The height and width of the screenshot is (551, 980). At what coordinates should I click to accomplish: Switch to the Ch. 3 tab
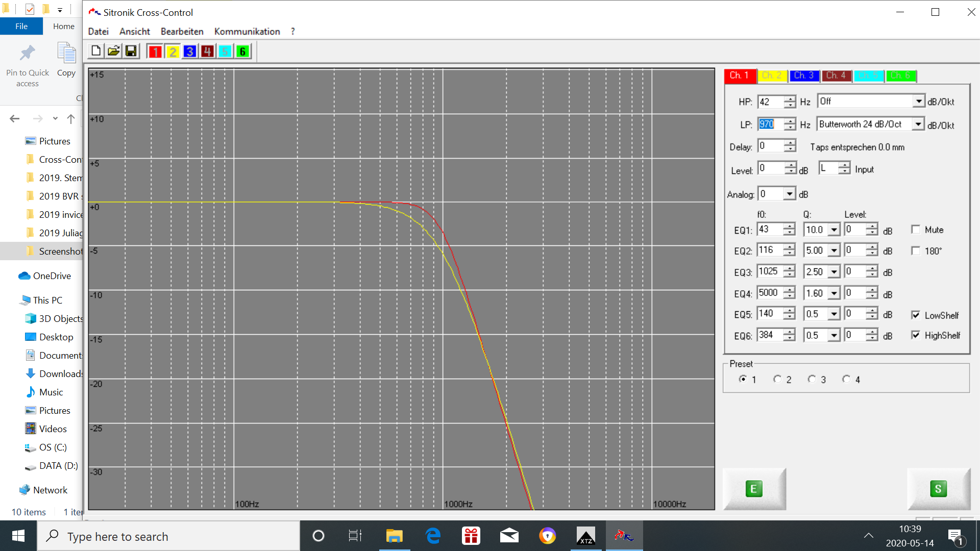[x=804, y=76]
